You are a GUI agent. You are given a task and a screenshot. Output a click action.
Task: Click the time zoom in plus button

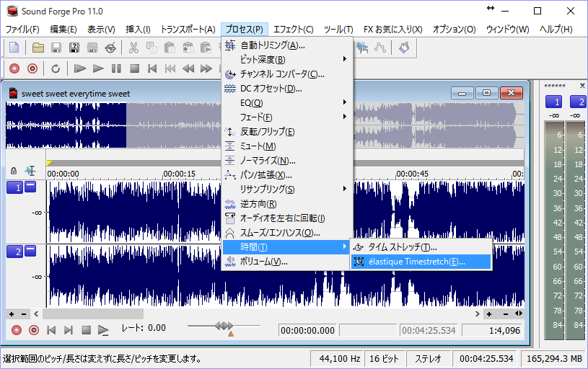489,314
